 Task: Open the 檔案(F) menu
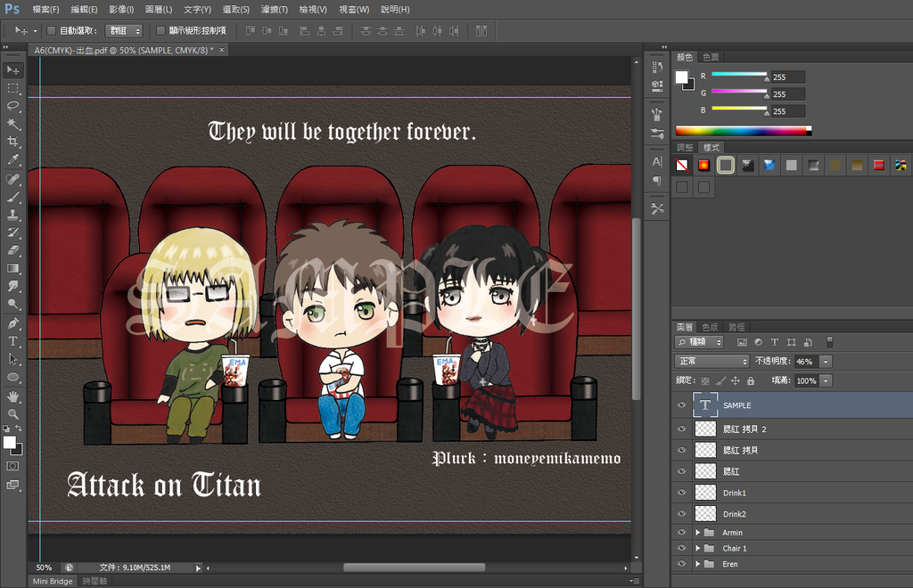46,9
